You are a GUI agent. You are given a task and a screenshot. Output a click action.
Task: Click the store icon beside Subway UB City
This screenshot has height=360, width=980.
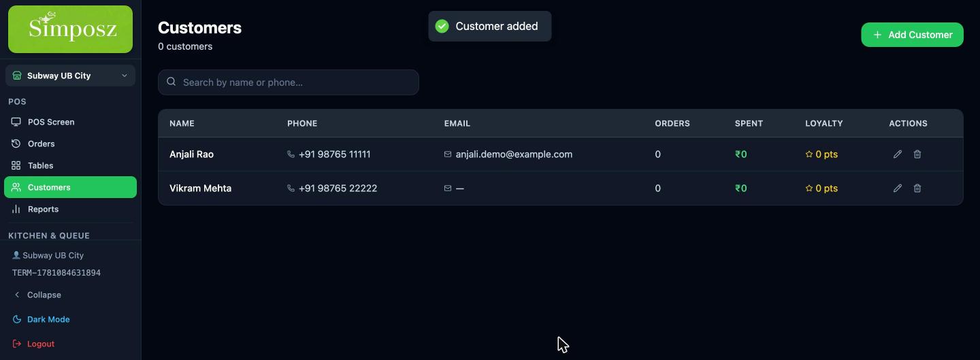[x=17, y=76]
